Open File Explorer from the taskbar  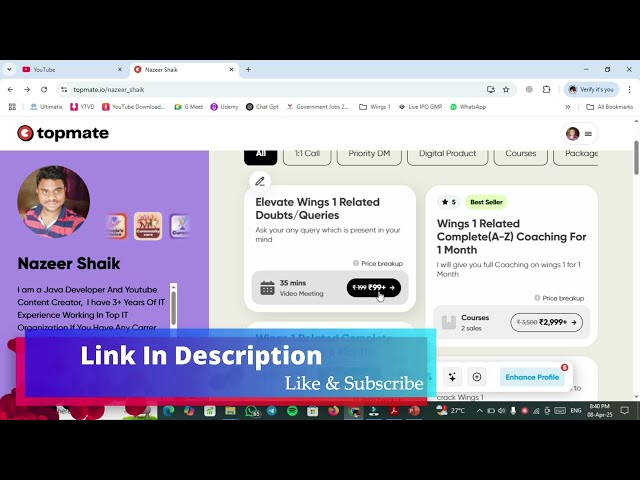(x=230, y=411)
